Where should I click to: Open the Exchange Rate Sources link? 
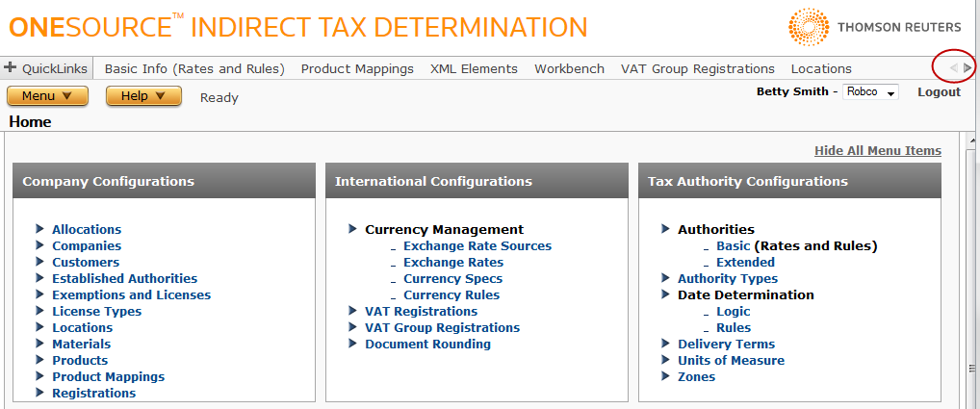(x=477, y=245)
